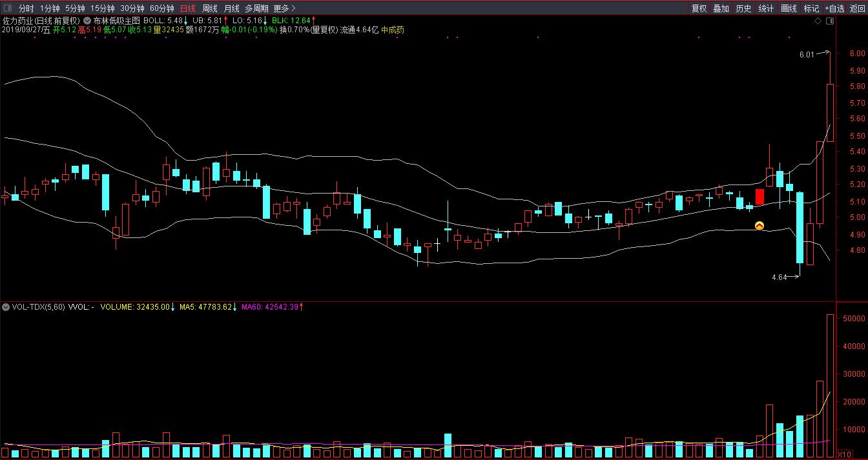Viewport: 868px width, 460px height.
Task: Click the 中成药 sector link
Action: click(393, 30)
